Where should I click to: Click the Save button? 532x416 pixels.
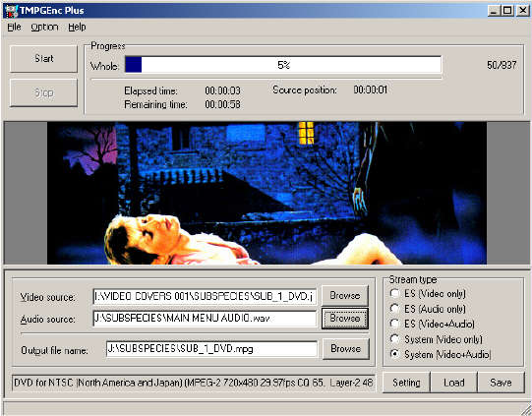[x=501, y=383]
